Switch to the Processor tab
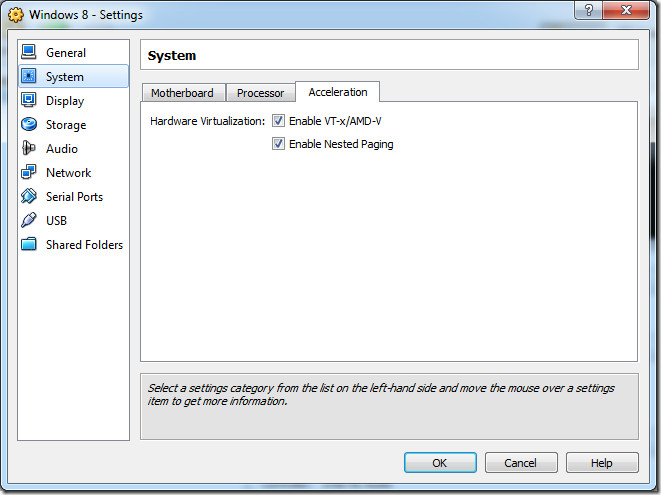Screen dimensions: 661x495 (x=260, y=93)
